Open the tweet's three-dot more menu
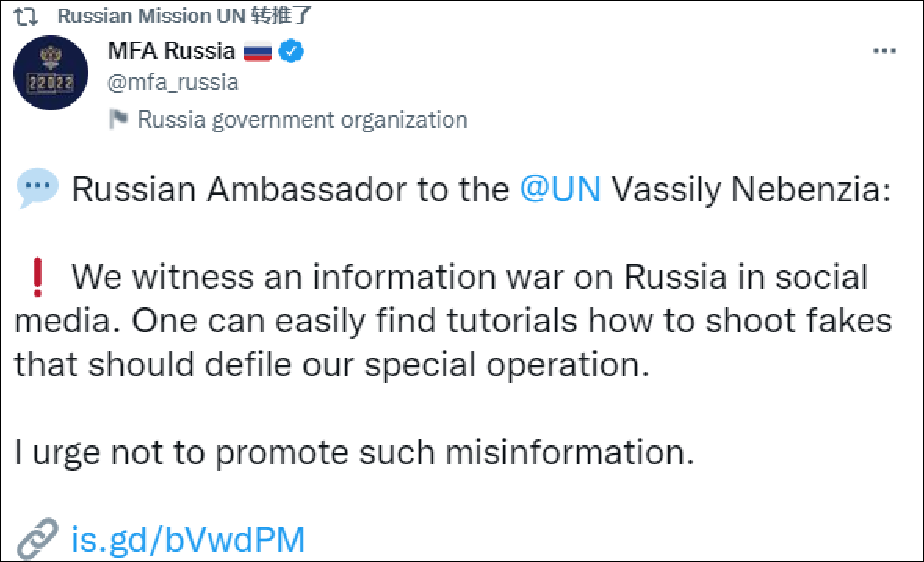The height and width of the screenshot is (562, 924). coord(884,51)
